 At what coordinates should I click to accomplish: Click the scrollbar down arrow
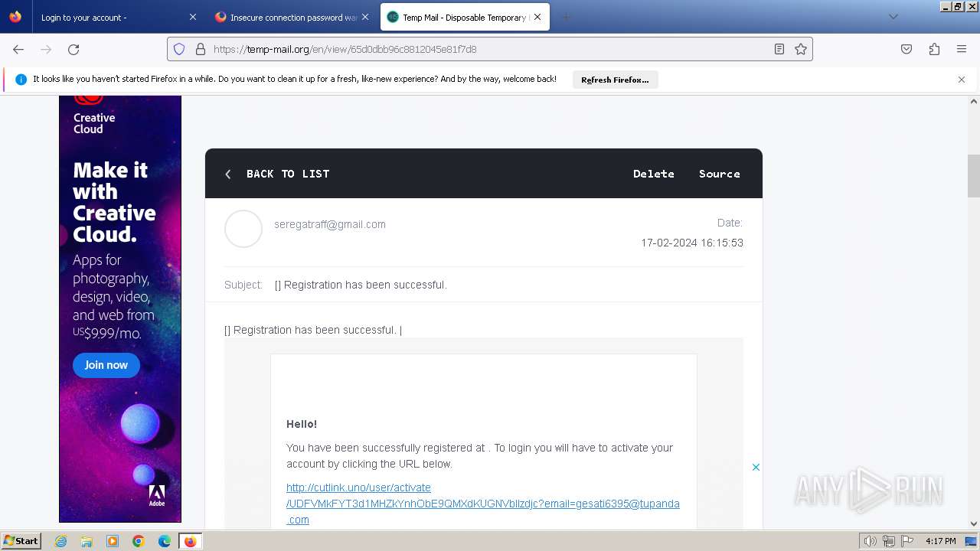coord(974,523)
